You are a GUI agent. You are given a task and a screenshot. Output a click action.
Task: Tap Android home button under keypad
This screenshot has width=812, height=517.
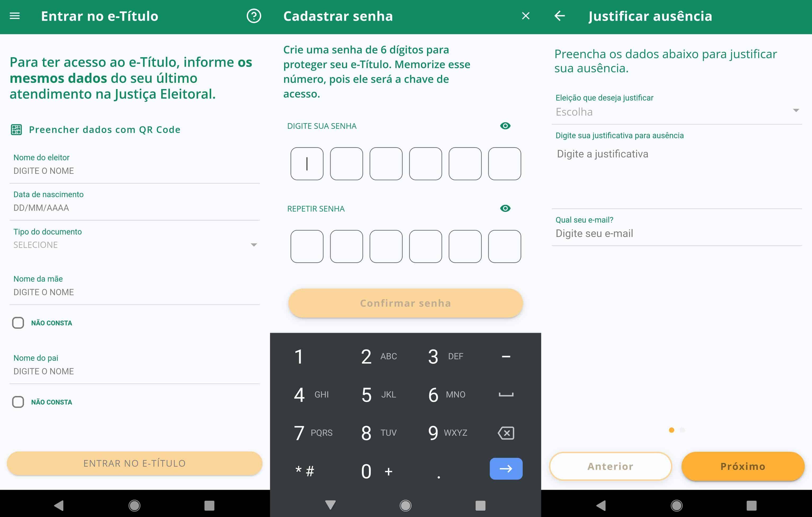[x=405, y=505]
